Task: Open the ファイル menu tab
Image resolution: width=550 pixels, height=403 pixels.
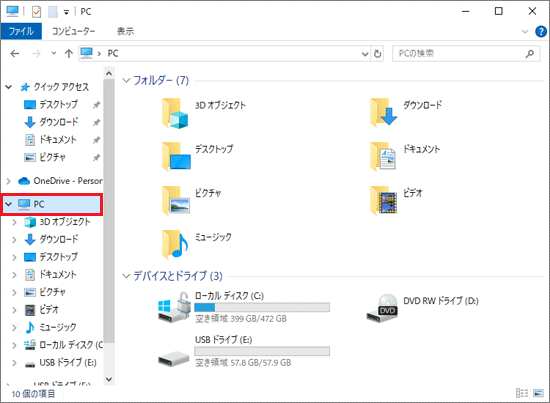Action: [x=21, y=32]
